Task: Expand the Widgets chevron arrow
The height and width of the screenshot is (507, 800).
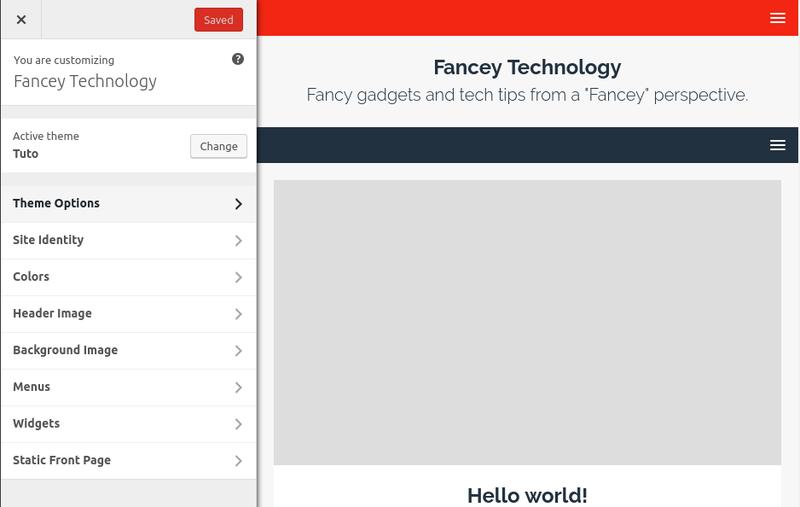Action: (238, 424)
